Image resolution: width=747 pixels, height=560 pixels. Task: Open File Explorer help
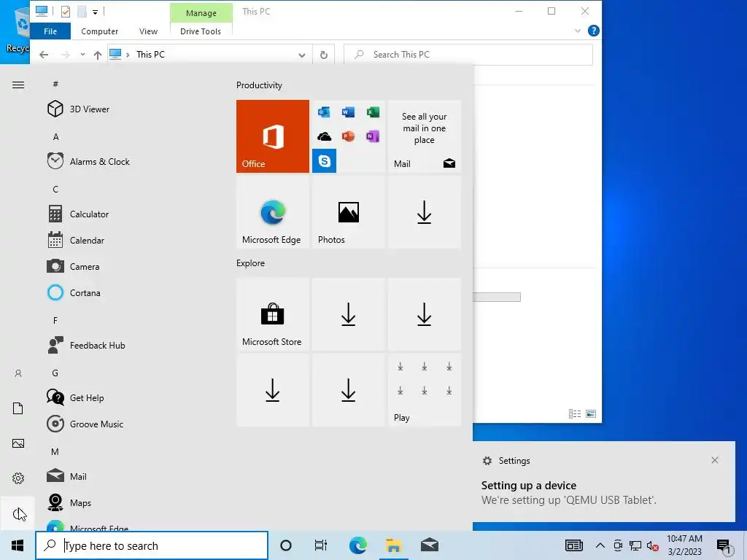point(594,31)
